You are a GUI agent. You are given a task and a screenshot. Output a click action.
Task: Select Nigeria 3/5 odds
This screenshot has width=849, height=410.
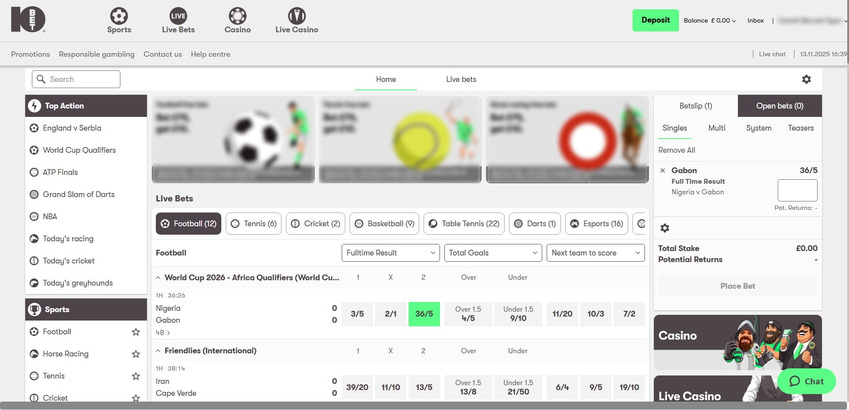tap(357, 314)
